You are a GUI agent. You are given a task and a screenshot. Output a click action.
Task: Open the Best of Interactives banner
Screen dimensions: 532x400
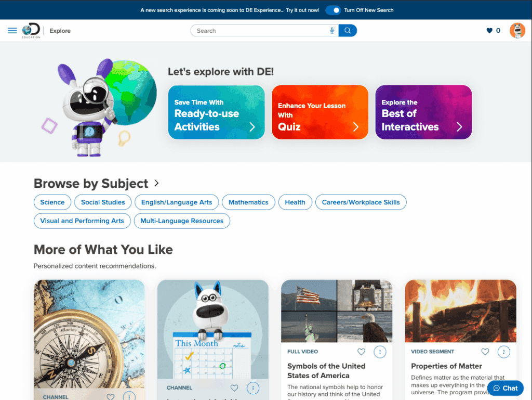[423, 112]
